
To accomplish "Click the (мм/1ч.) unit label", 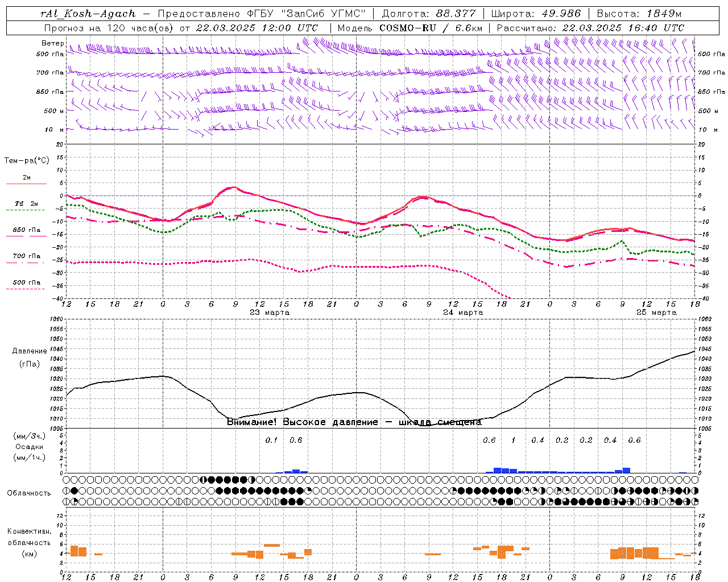I will point(30,458).
